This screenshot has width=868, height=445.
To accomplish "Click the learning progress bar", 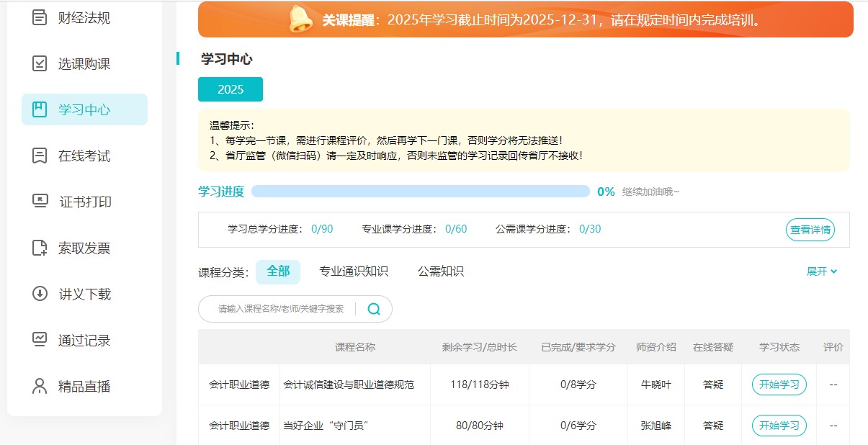I will coord(421,191).
